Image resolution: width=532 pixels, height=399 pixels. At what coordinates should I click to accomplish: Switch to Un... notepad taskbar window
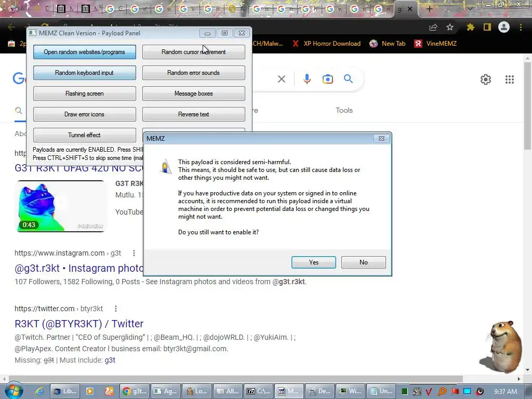tap(382, 391)
